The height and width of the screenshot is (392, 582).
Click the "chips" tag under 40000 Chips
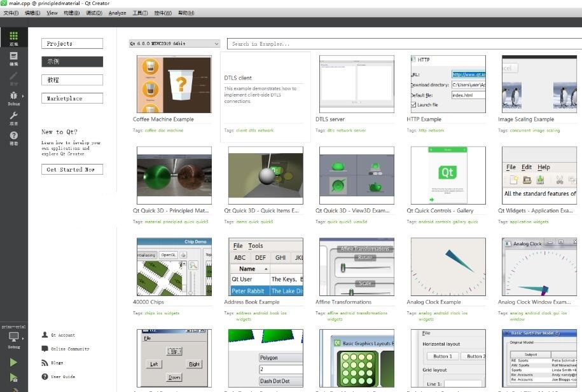(149, 313)
